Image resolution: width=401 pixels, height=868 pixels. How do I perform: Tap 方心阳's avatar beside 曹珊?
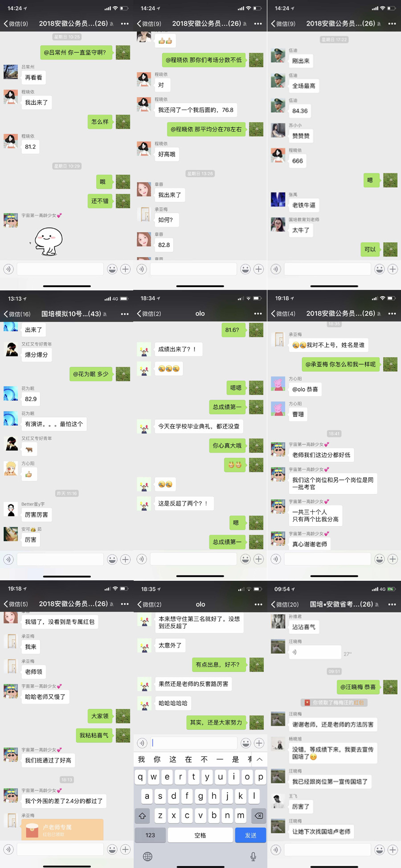(x=278, y=409)
